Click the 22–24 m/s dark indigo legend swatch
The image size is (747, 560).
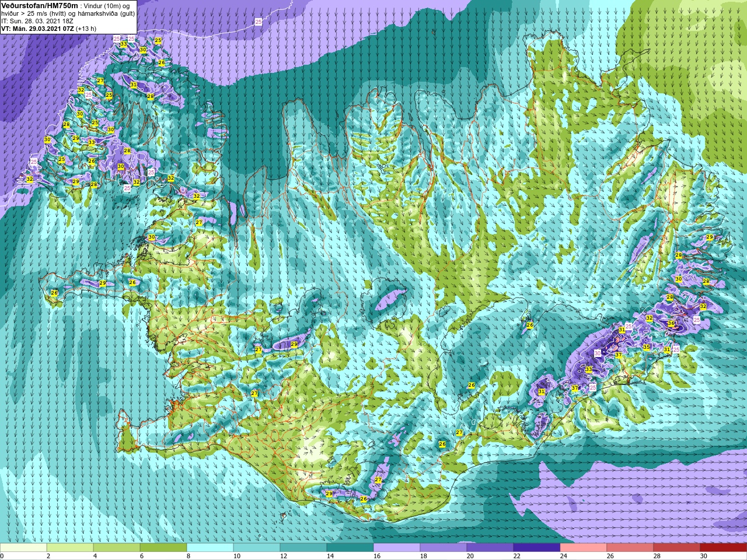(x=537, y=548)
